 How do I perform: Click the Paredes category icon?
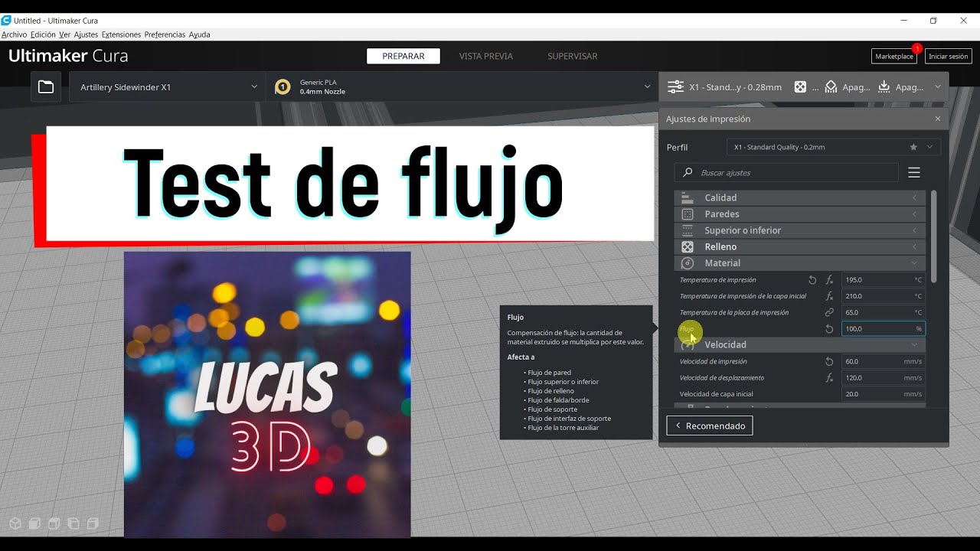pos(688,214)
